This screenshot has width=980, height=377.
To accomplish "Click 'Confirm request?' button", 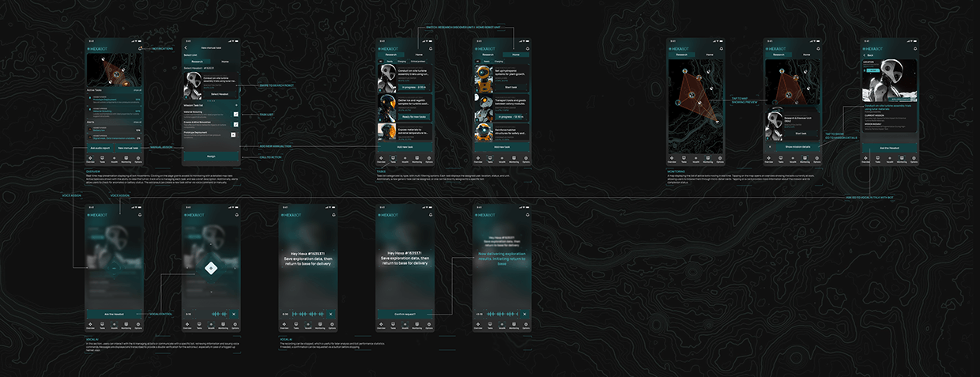I will [405, 314].
